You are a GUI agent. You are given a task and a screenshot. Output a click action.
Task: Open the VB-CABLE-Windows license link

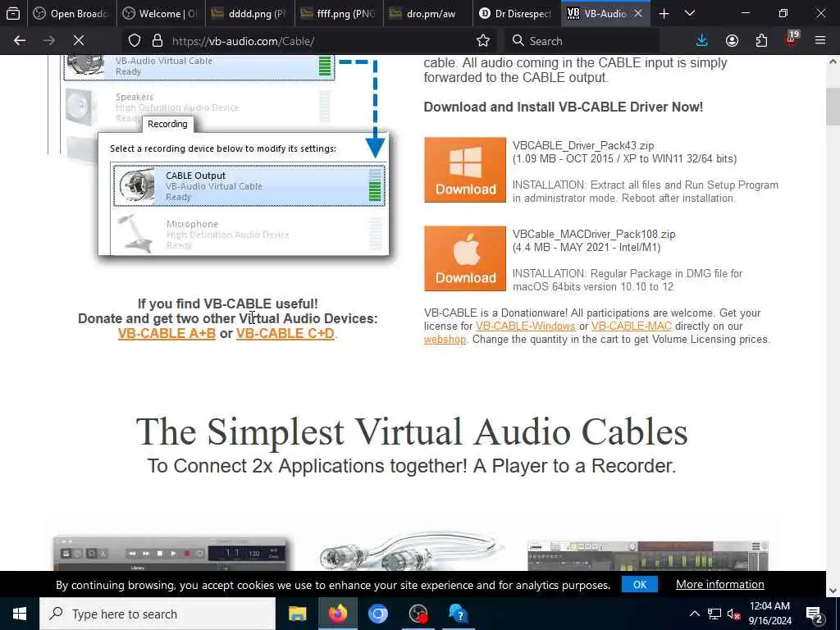(x=525, y=326)
